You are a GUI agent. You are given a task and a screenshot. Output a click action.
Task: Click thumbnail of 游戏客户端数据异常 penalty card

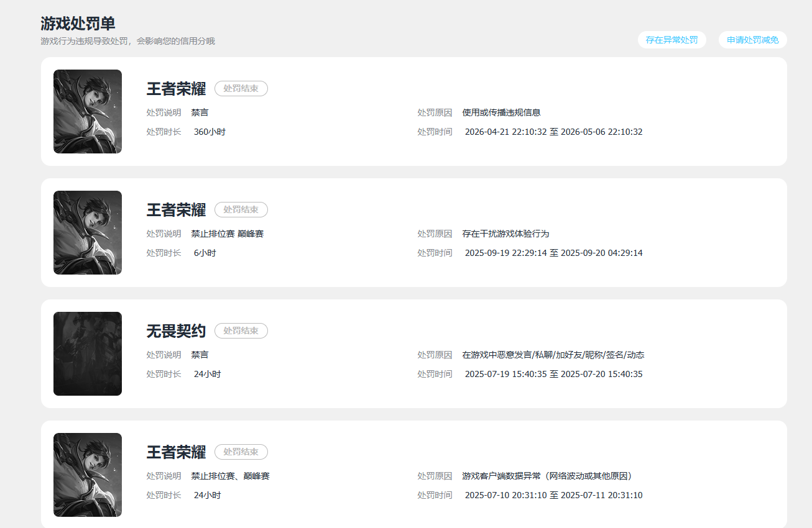coord(88,475)
